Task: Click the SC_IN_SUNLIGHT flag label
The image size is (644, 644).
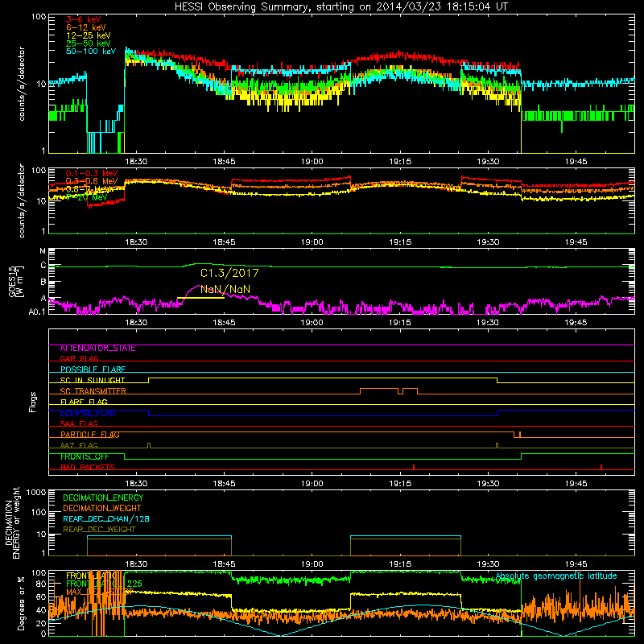Action: (x=93, y=380)
